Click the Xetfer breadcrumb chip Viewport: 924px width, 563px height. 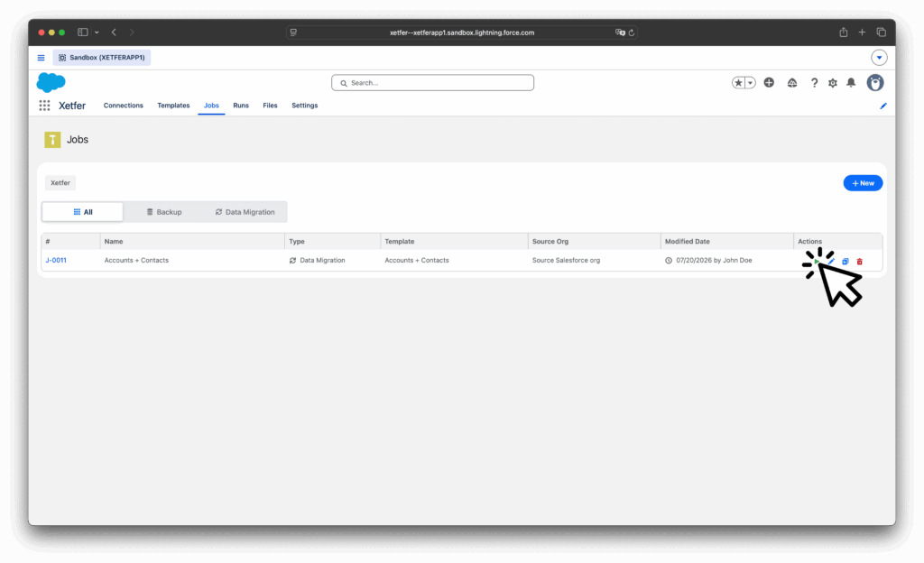(x=60, y=182)
